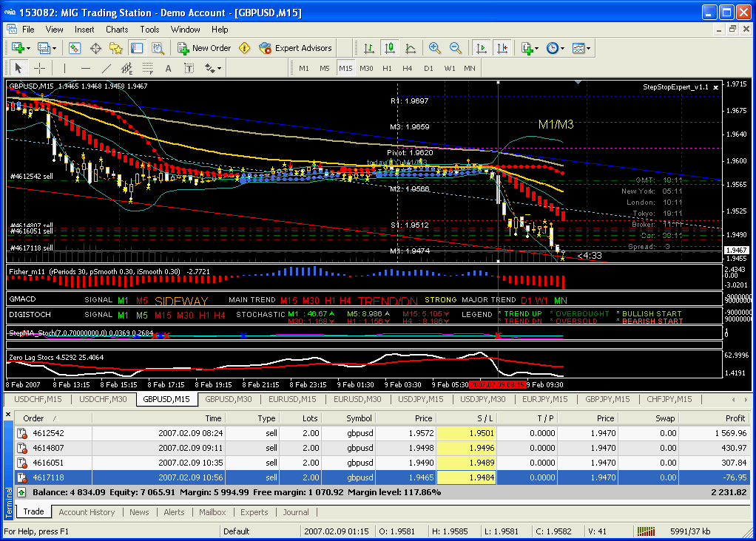Toggle the chart shift option
Screen dimensions: 756x541
pos(502,48)
